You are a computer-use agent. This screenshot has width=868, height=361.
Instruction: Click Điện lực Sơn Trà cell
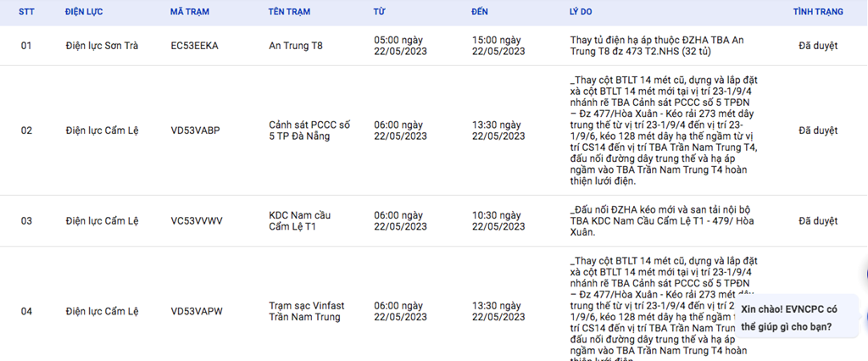[x=100, y=46]
